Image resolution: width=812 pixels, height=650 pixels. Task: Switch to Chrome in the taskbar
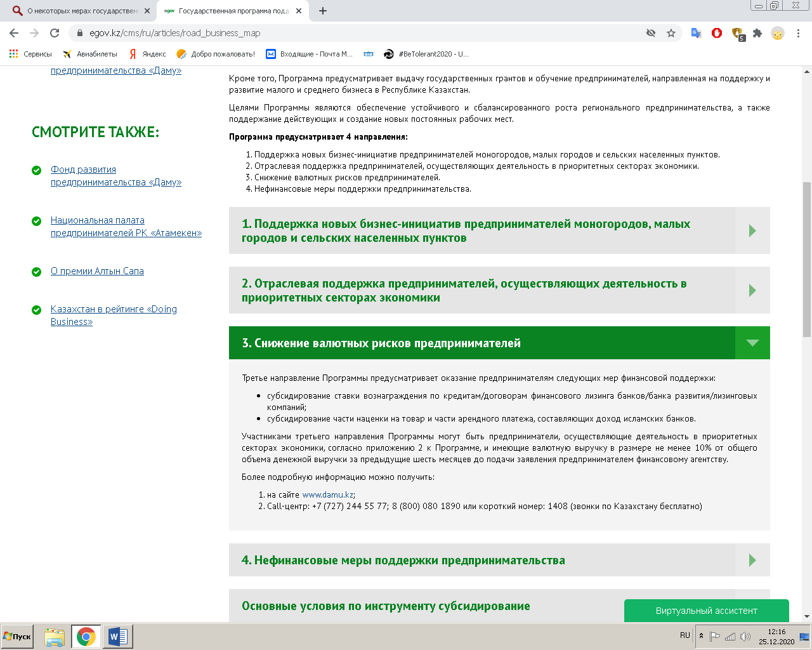coord(86,637)
